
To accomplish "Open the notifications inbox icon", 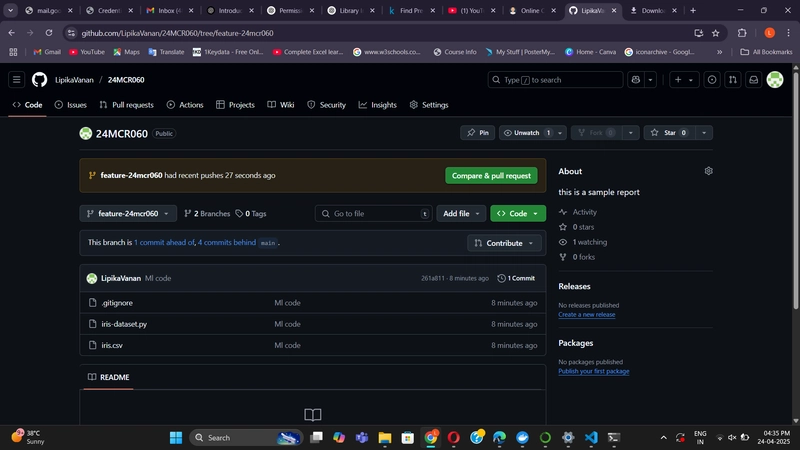I will (754, 80).
